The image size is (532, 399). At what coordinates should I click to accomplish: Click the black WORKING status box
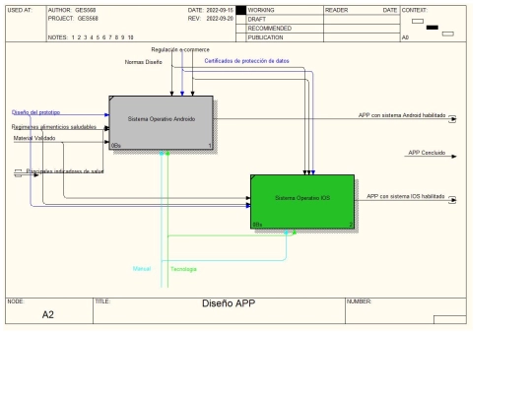tap(241, 11)
